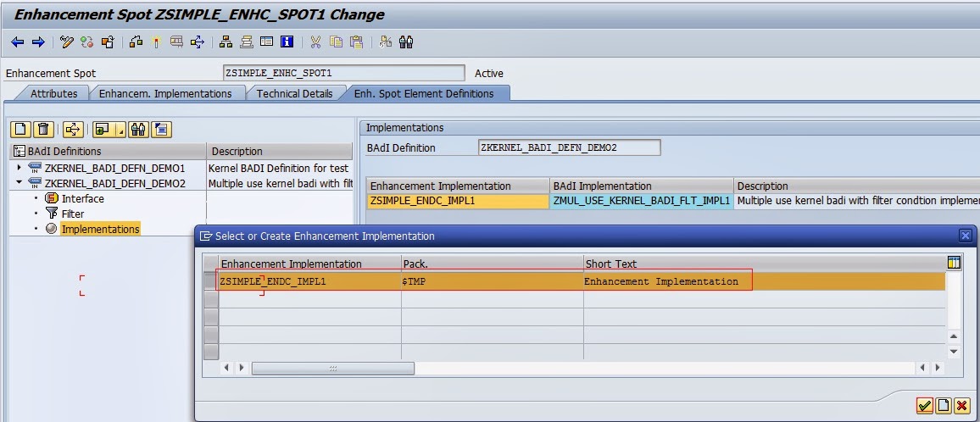Select the Implementations tree node

click(101, 229)
